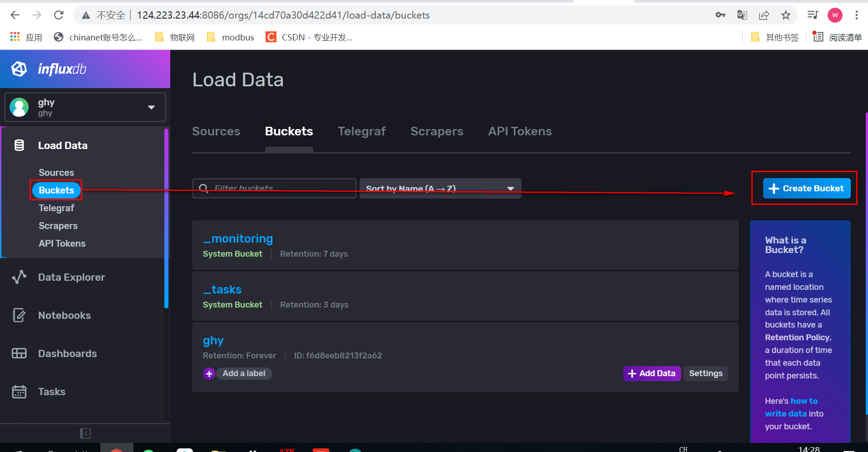Click the Filter buckets search field

274,188
